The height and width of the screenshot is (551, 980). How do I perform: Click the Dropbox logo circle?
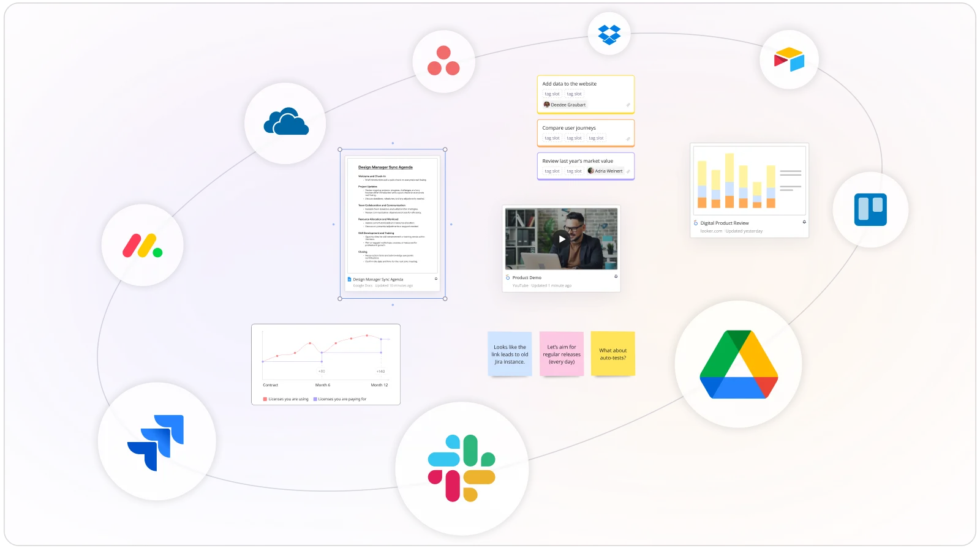(x=609, y=34)
